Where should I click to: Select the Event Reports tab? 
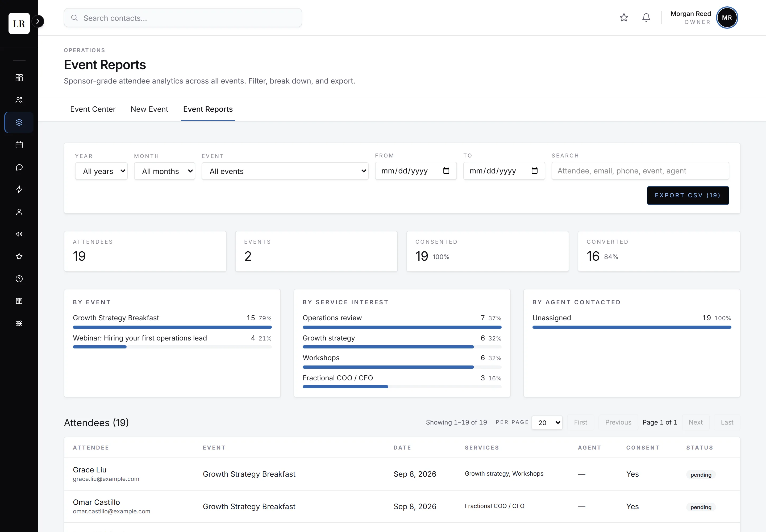(x=208, y=109)
